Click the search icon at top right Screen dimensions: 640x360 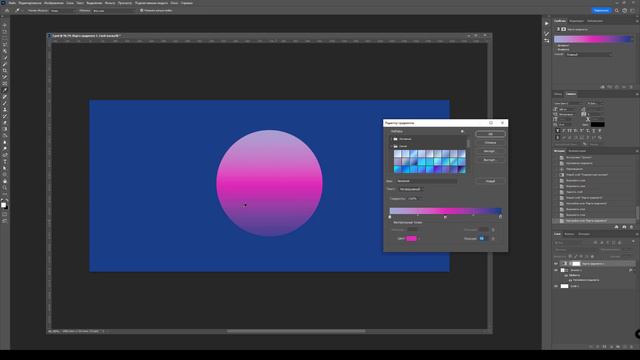point(617,11)
